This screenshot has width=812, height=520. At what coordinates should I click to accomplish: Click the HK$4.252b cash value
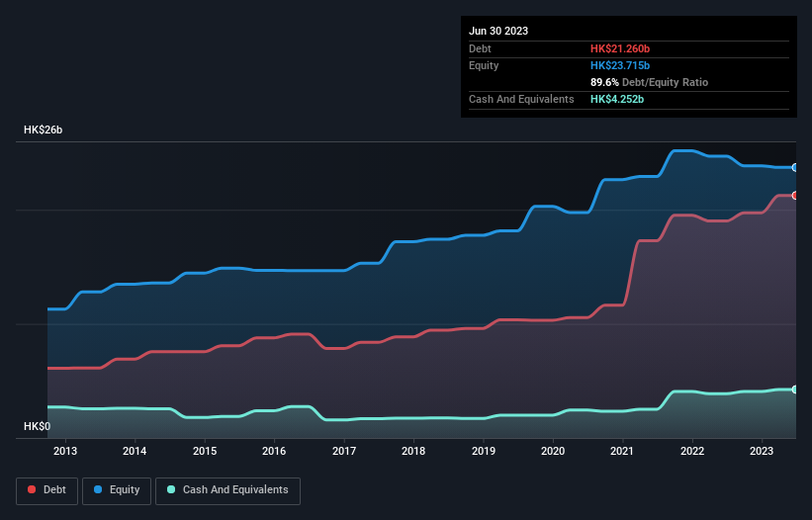(x=617, y=99)
